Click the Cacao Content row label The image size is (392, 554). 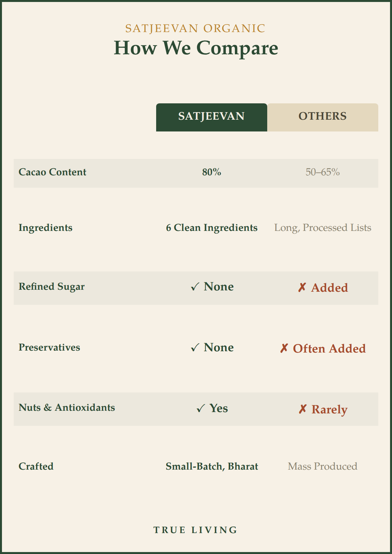tap(52, 172)
